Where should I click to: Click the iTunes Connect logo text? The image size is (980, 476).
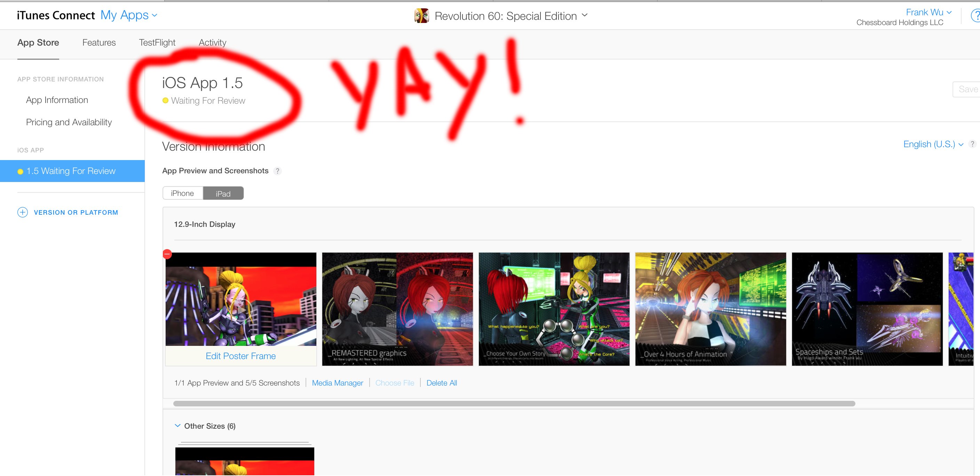click(56, 15)
